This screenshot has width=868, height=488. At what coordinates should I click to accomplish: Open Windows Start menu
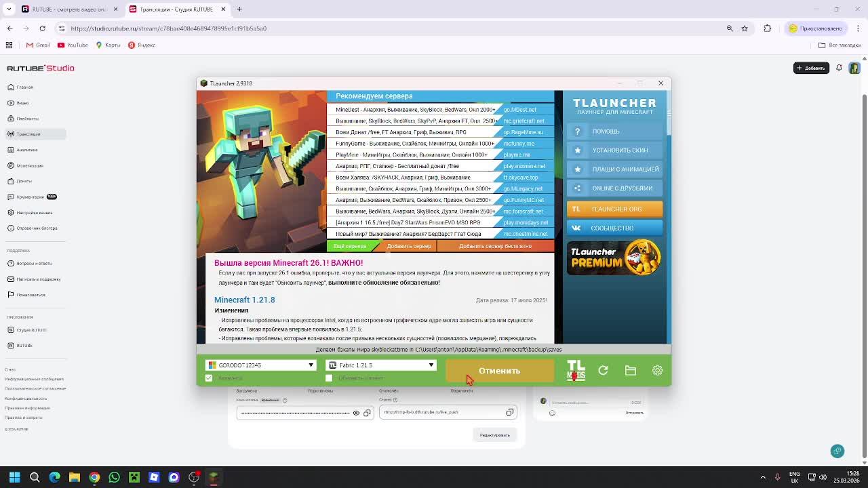14,477
